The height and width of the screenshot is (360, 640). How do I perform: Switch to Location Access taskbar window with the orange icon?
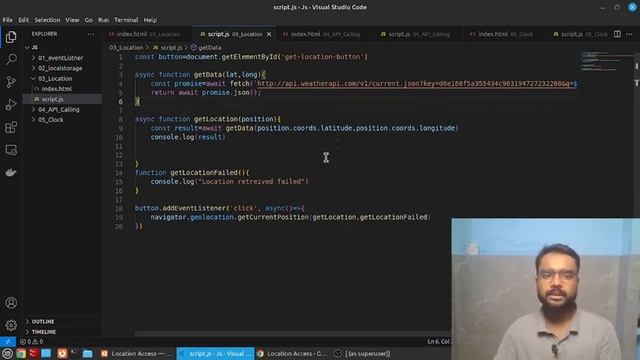(136, 353)
